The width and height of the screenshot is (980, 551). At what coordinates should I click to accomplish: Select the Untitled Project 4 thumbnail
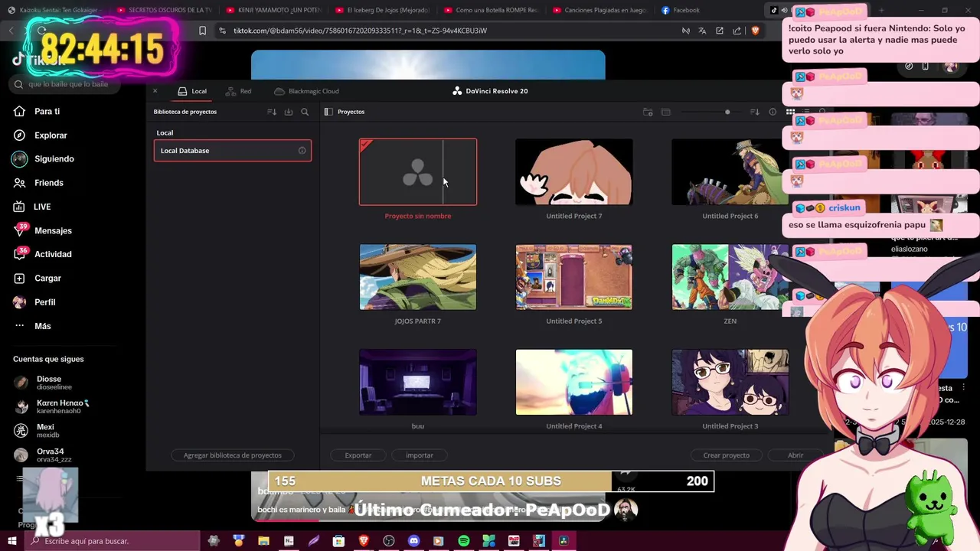[574, 382]
